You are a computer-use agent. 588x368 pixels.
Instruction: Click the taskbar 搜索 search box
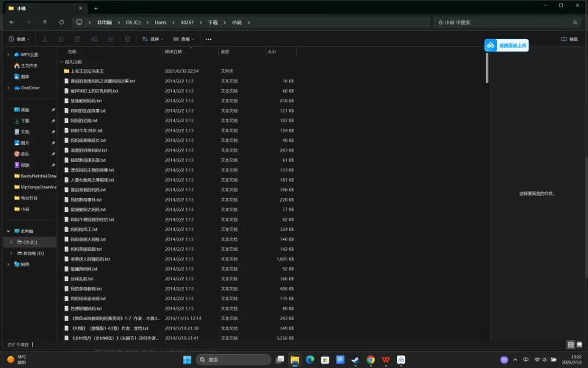(x=234, y=360)
